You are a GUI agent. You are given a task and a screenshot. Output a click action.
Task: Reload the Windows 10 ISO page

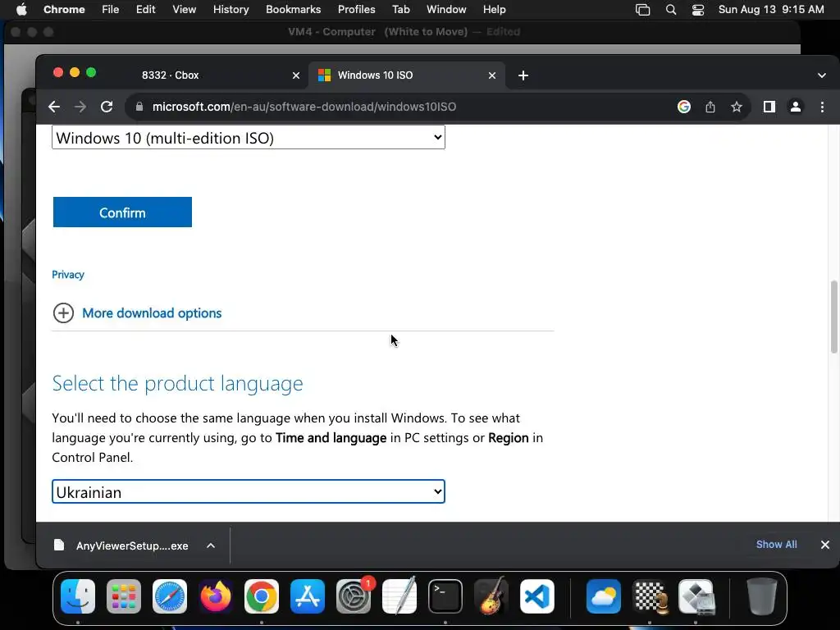coord(107,107)
